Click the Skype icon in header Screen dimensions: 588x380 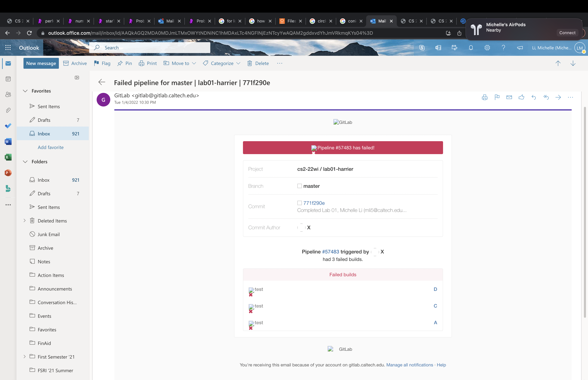[422, 48]
